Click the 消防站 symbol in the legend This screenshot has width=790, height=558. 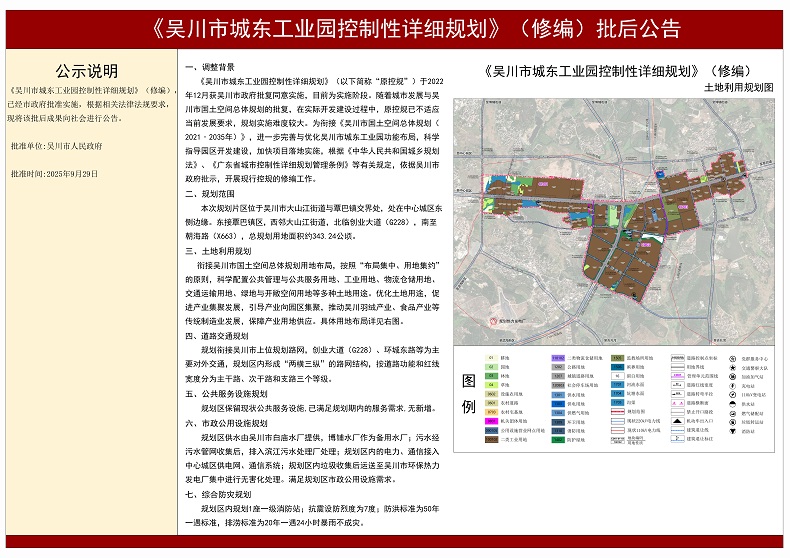(732, 432)
